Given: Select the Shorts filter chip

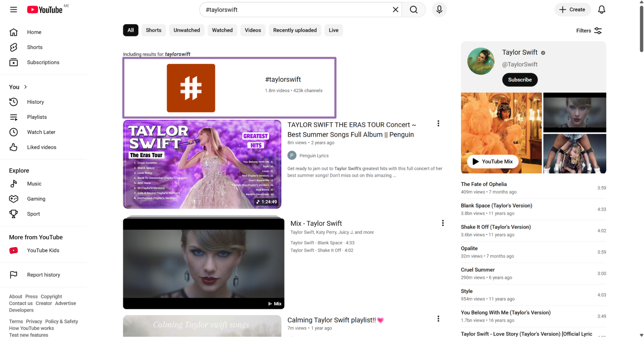Looking at the screenshot, I should click(x=154, y=30).
